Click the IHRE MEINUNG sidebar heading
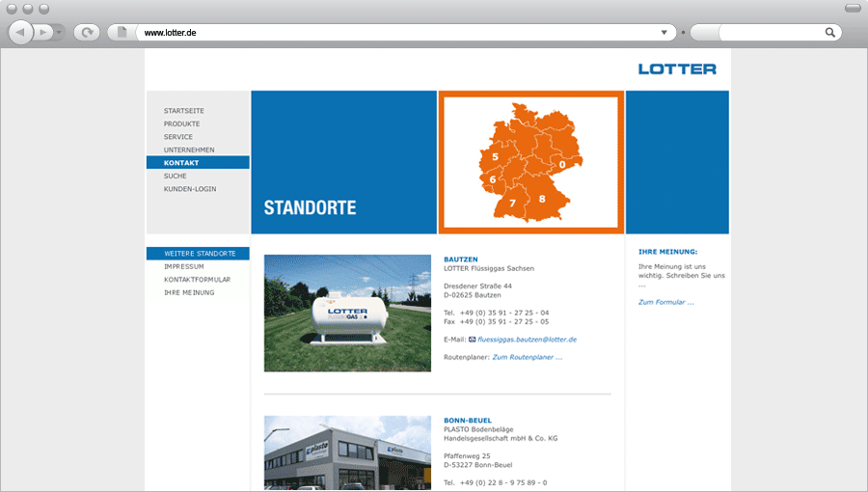Screen dimensions: 868x492 (x=667, y=252)
